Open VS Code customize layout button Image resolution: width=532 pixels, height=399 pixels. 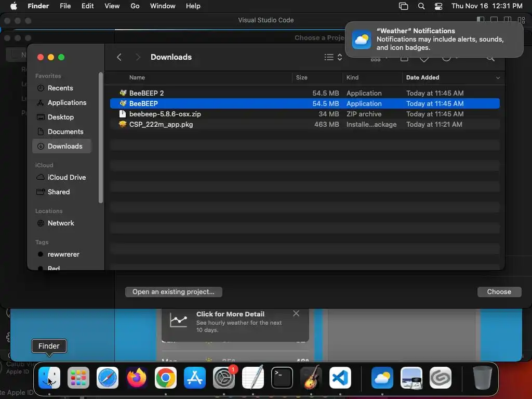pos(521,20)
